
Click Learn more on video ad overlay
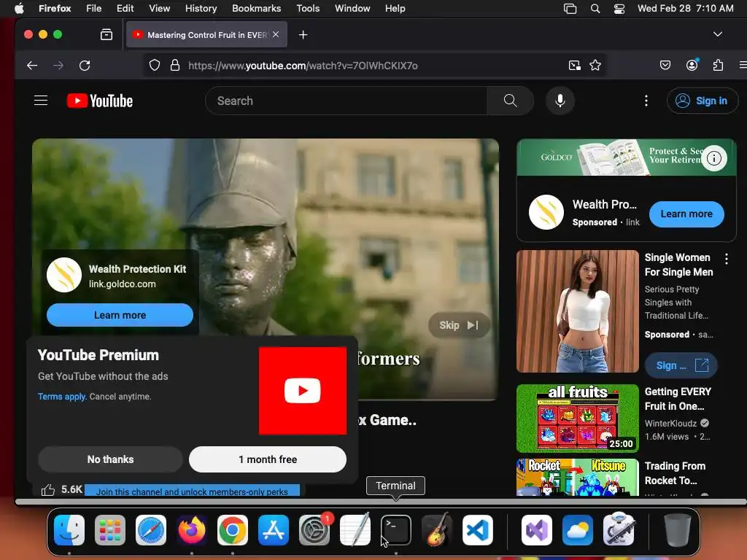(120, 315)
